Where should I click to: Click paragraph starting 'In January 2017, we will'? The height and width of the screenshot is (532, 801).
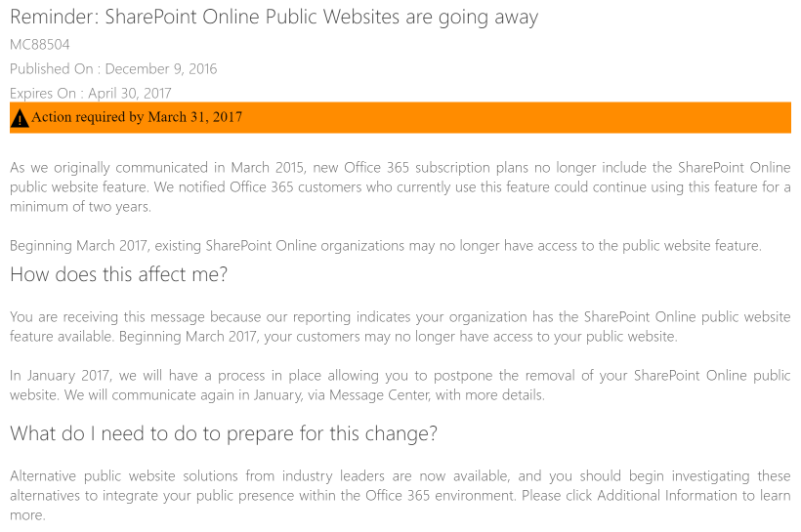(x=400, y=386)
